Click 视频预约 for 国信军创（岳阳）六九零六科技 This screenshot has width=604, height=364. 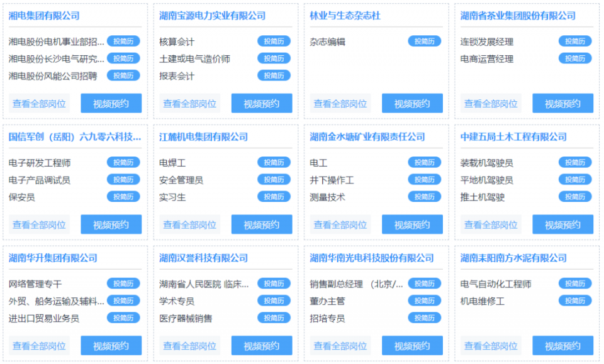pyautogui.click(x=111, y=224)
